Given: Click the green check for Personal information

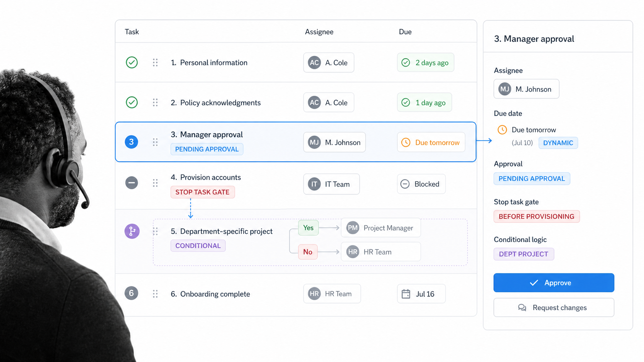Looking at the screenshot, I should (132, 63).
